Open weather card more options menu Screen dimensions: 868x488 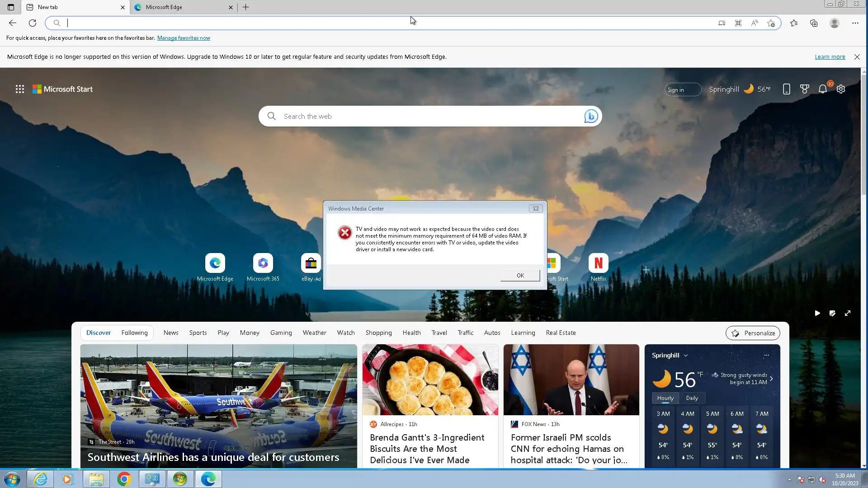pos(766,356)
